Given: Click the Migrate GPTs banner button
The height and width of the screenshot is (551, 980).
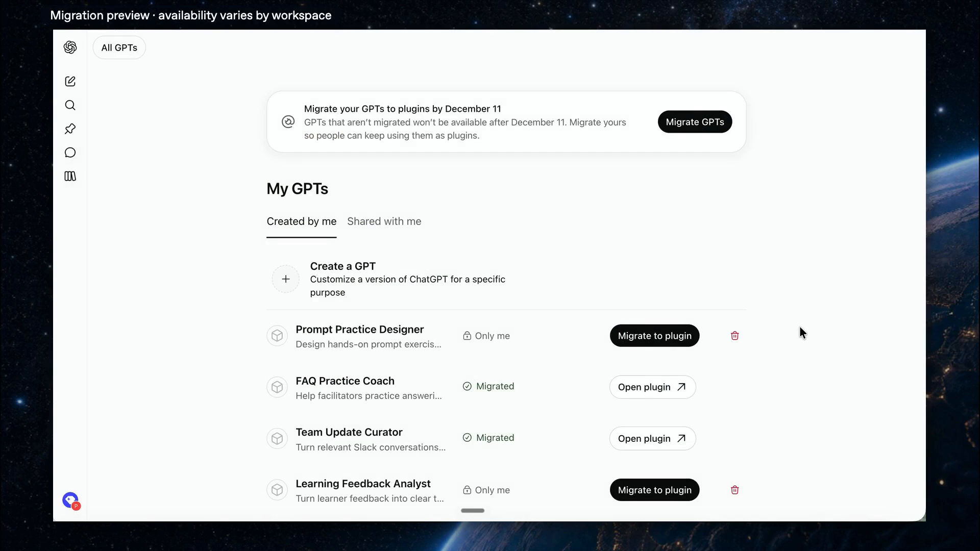Looking at the screenshot, I should (695, 122).
